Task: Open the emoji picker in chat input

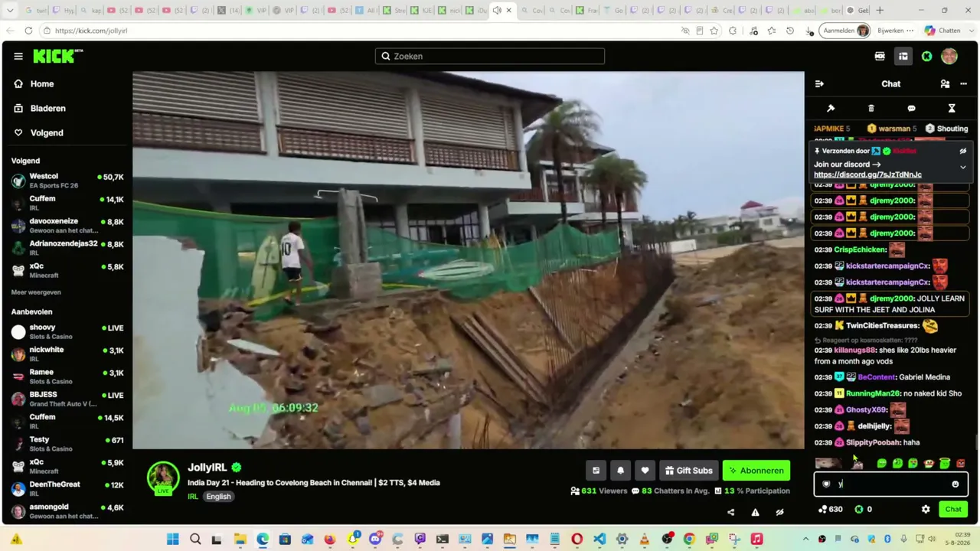Action: point(955,484)
